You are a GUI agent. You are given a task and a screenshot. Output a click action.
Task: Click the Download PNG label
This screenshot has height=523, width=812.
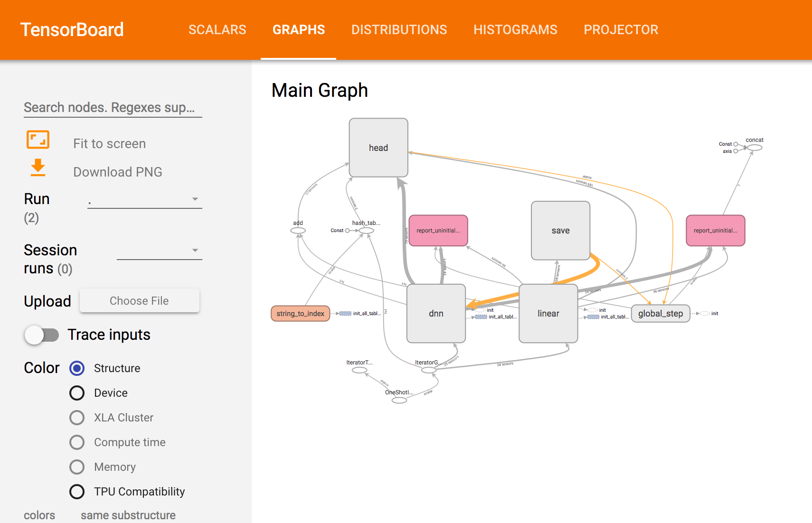point(118,172)
